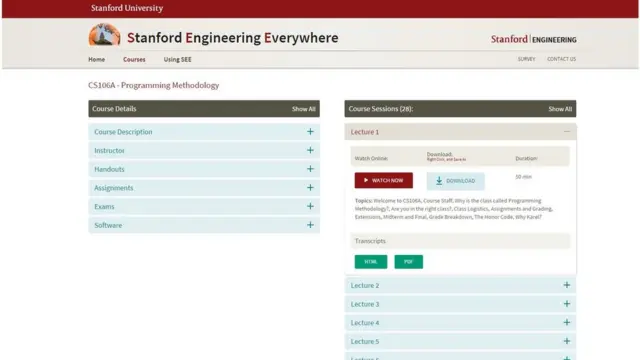The width and height of the screenshot is (640, 360).
Task: Expand the Exams section
Action: [204, 207]
